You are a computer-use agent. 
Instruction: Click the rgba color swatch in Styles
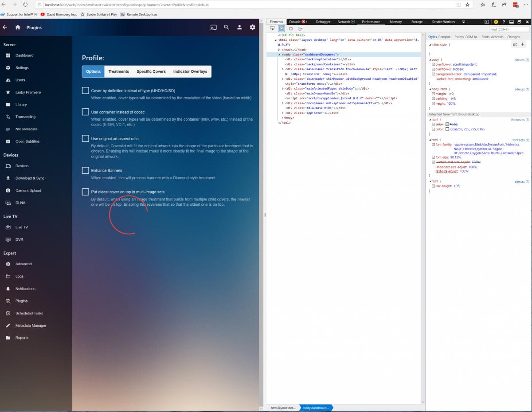point(448,129)
